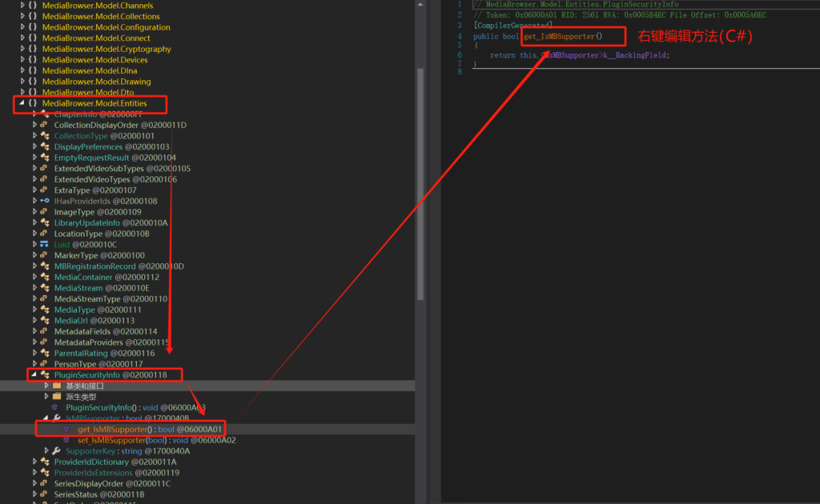Collapse the PluginSecurityInfo class node

tap(34, 375)
